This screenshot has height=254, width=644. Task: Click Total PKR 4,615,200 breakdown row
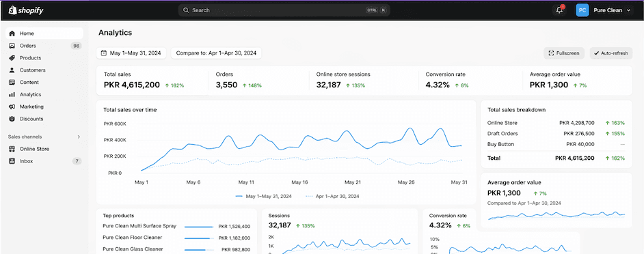pyautogui.click(x=556, y=158)
